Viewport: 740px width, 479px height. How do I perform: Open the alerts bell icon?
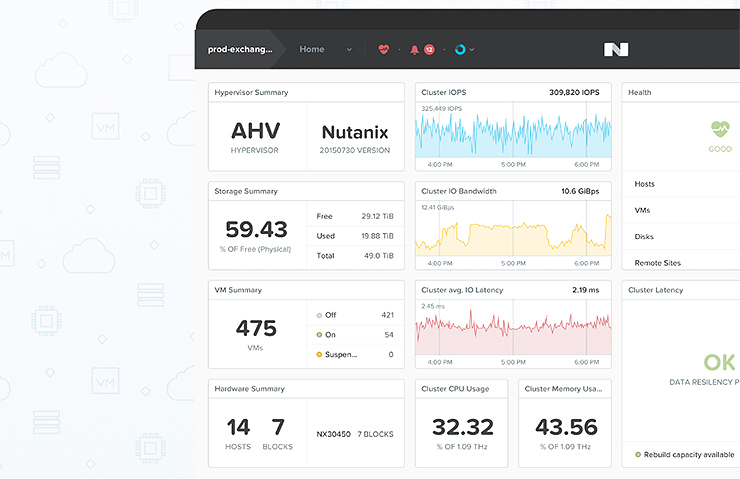click(414, 49)
